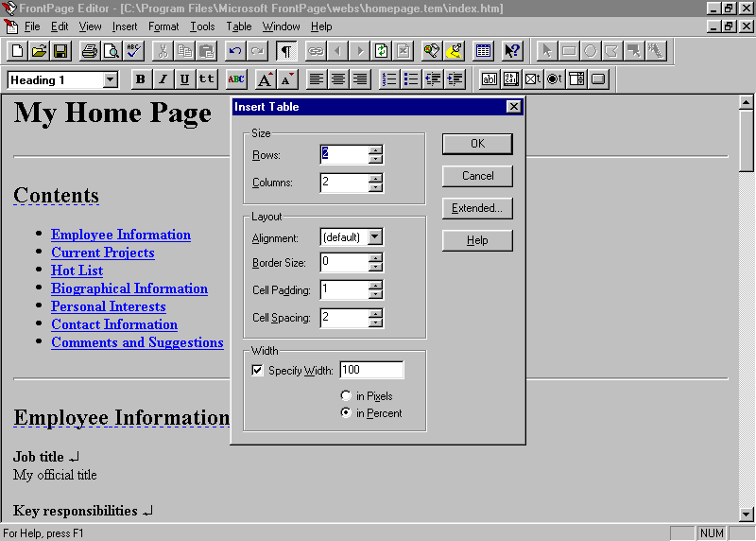Click the Personal Interests link
This screenshot has height=541, width=756.
pyautogui.click(x=109, y=306)
